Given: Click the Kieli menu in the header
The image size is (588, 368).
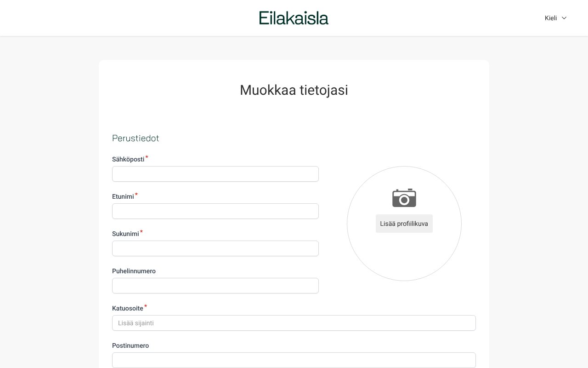Looking at the screenshot, I should [551, 18].
